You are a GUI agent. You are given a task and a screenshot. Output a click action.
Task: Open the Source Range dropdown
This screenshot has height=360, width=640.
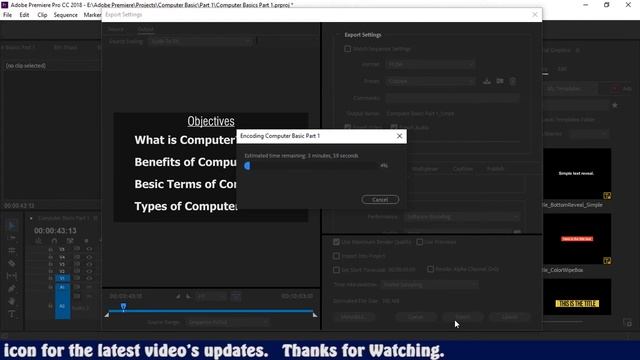click(x=227, y=322)
